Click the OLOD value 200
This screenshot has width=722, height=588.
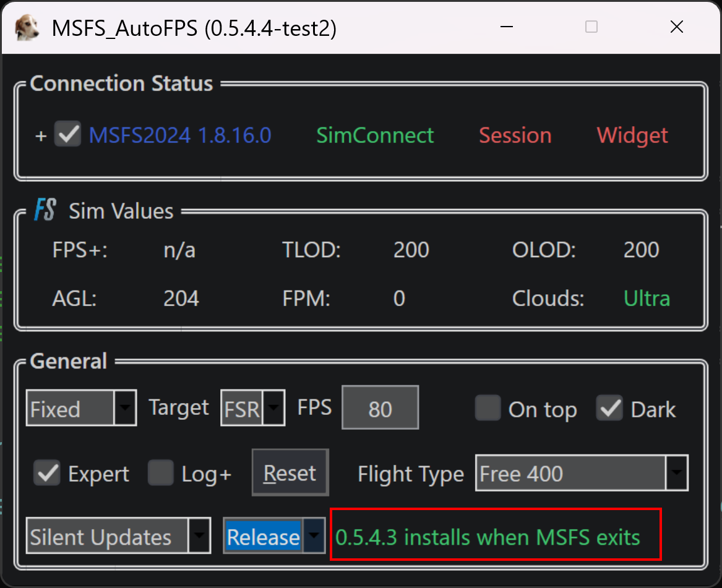coord(642,250)
